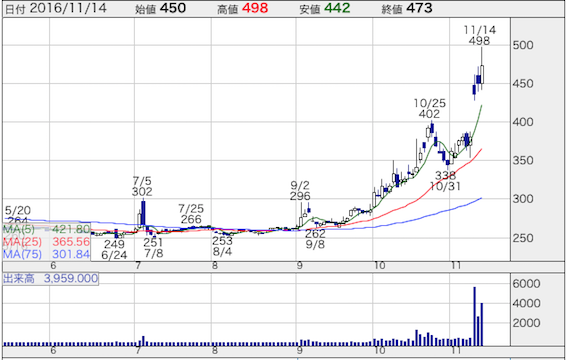Click the 4000 volume axis label
The image size is (567, 360).
click(526, 303)
